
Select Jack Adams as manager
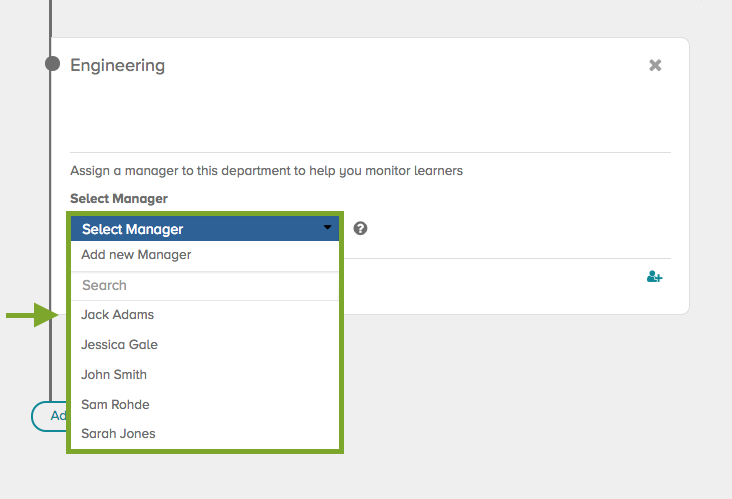tap(118, 315)
